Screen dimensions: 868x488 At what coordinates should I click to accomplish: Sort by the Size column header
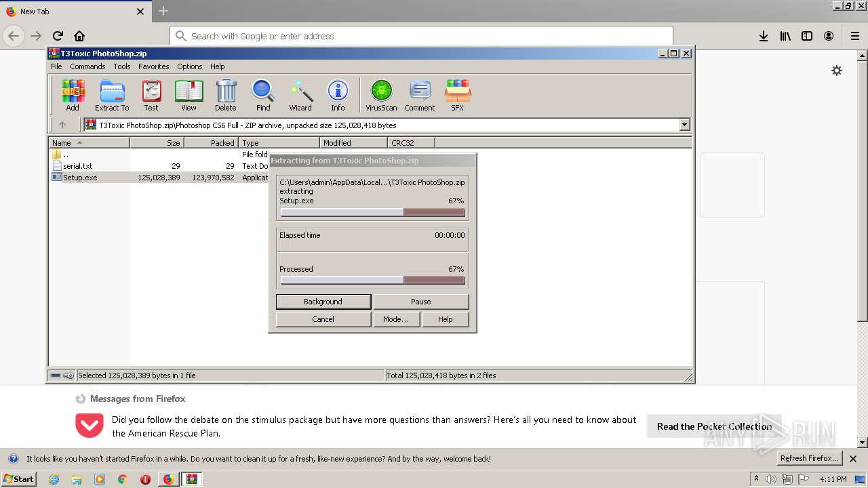point(157,142)
